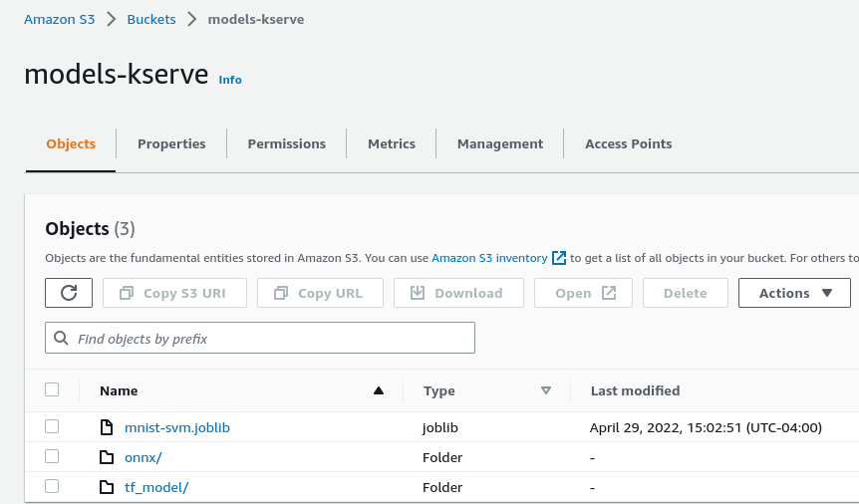The image size is (859, 504).
Task: Click the search magnifier icon in prefix field
Action: pos(62,339)
